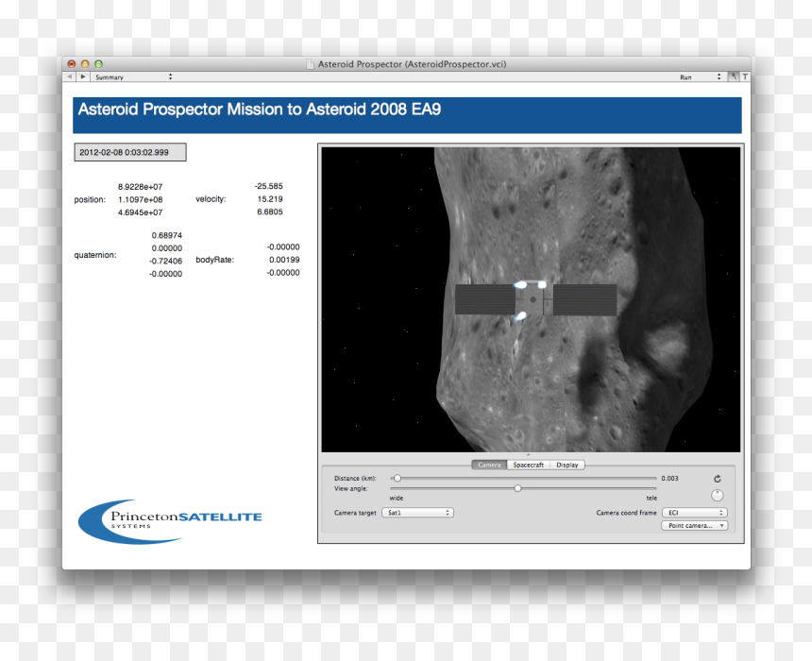Click the Princeton Satellite Systems logo
Viewport: 812px width, 661px height.
tap(170, 521)
